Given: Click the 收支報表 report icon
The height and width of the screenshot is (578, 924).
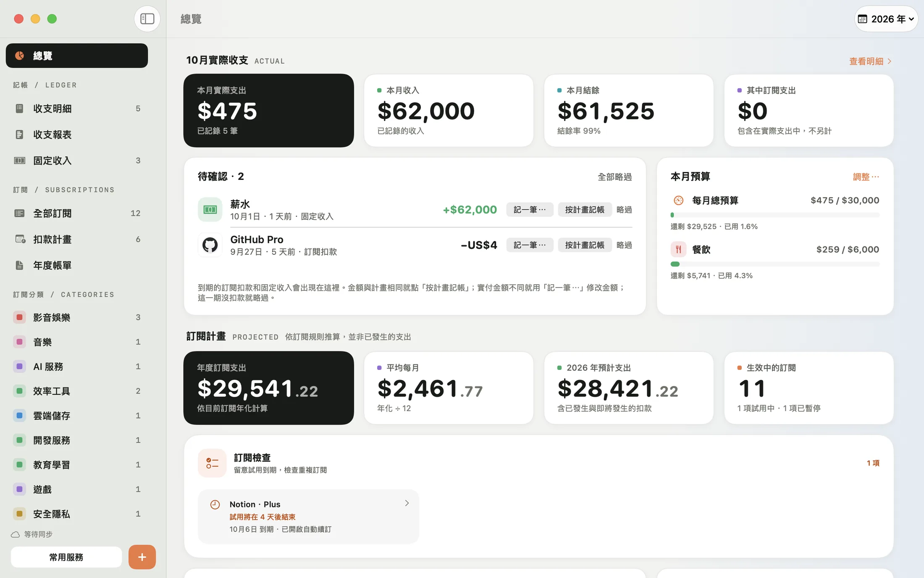Looking at the screenshot, I should point(19,135).
